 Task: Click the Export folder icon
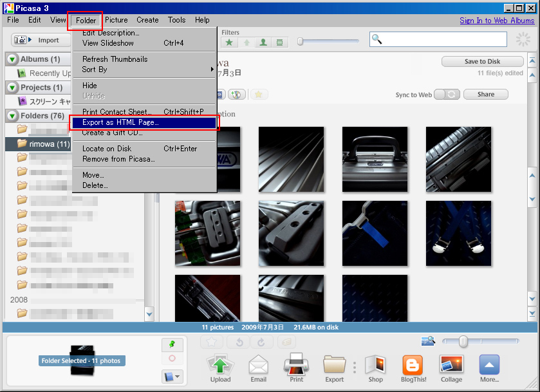[334, 366]
